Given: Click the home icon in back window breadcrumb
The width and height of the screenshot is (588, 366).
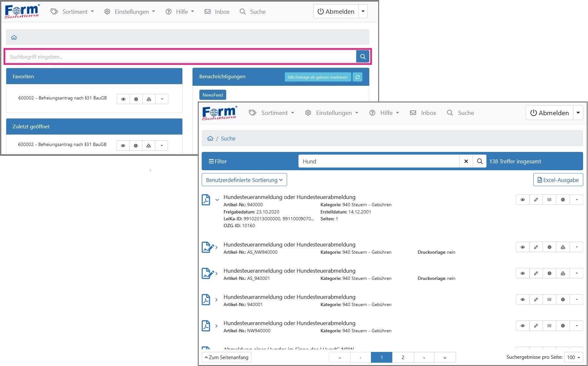Looking at the screenshot, I should point(14,37).
